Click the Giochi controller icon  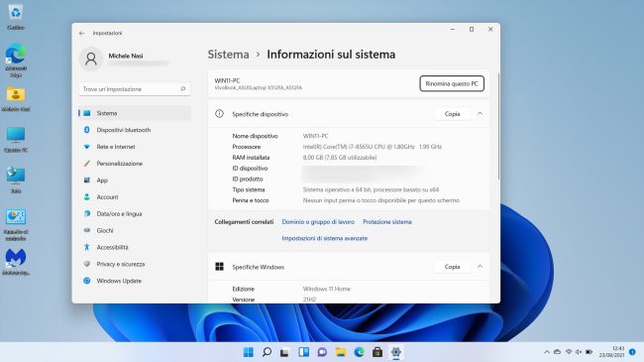pyautogui.click(x=86, y=230)
